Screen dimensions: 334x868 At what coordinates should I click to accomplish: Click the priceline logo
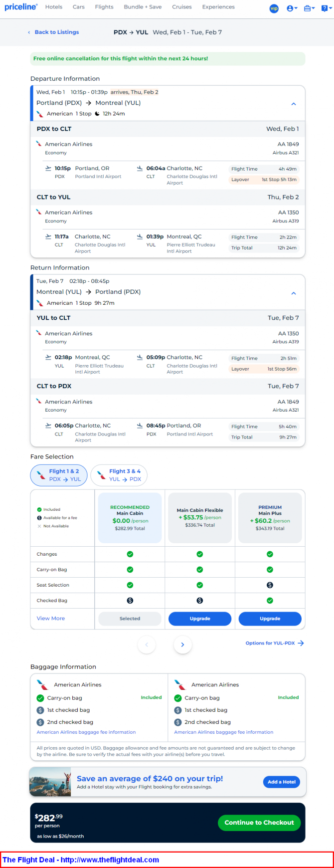[21, 7]
